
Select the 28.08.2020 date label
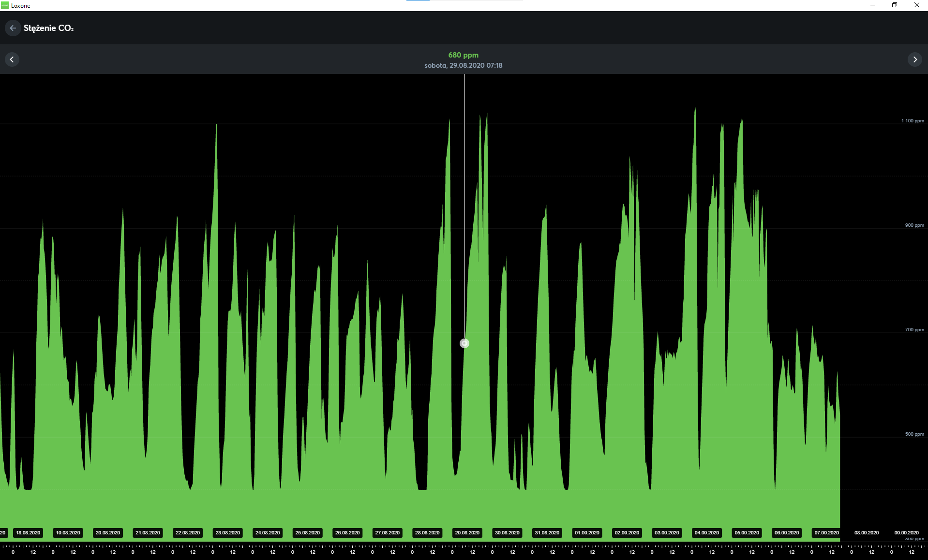tap(427, 533)
